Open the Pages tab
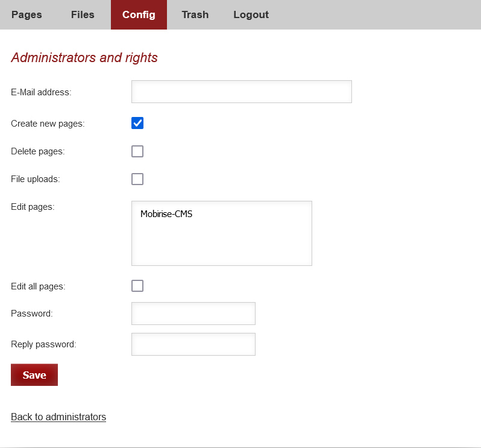 27,14
